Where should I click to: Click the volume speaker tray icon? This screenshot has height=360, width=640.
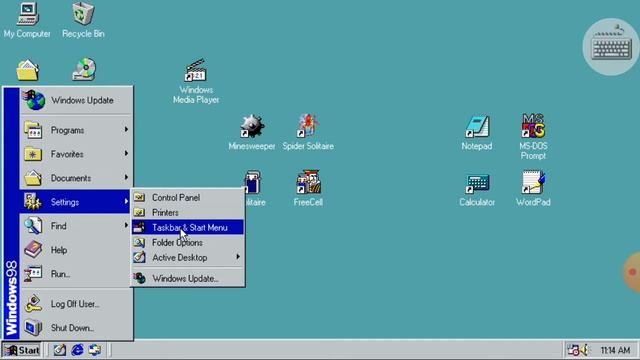pyautogui.click(x=584, y=350)
